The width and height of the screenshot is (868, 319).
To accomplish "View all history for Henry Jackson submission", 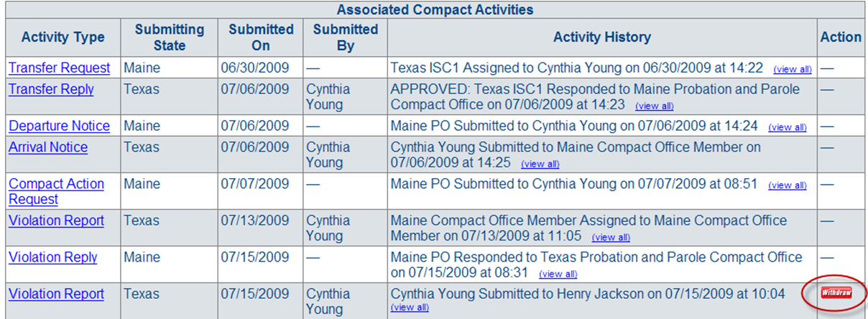I will coord(410,308).
